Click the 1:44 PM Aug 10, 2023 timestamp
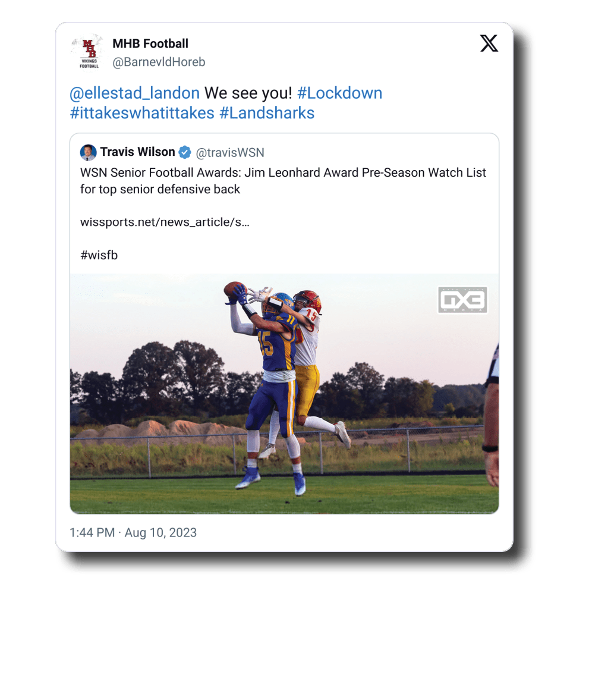592x700 pixels. click(x=133, y=532)
